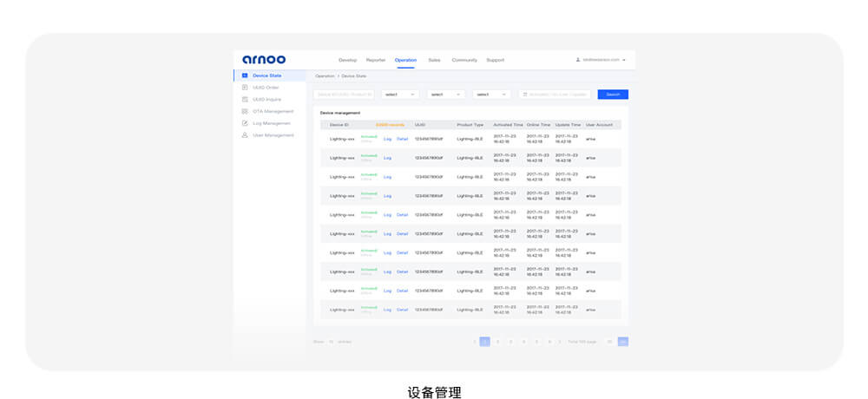The width and height of the screenshot is (868, 399).
Task: Go to the Support tab
Action: 495,60
